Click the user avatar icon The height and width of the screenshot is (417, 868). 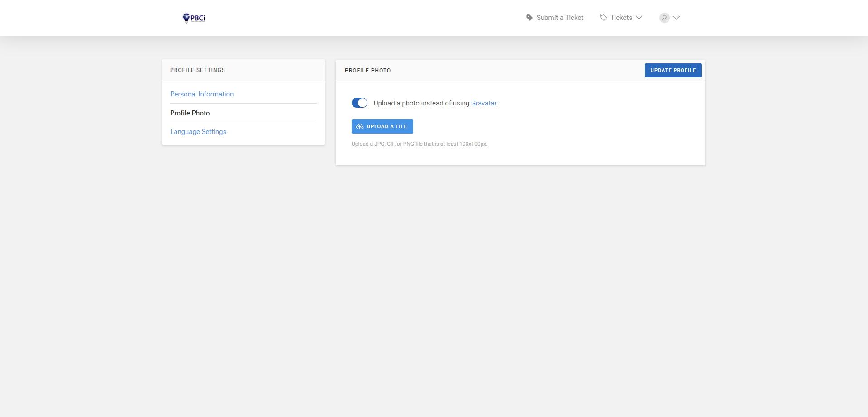coord(664,18)
